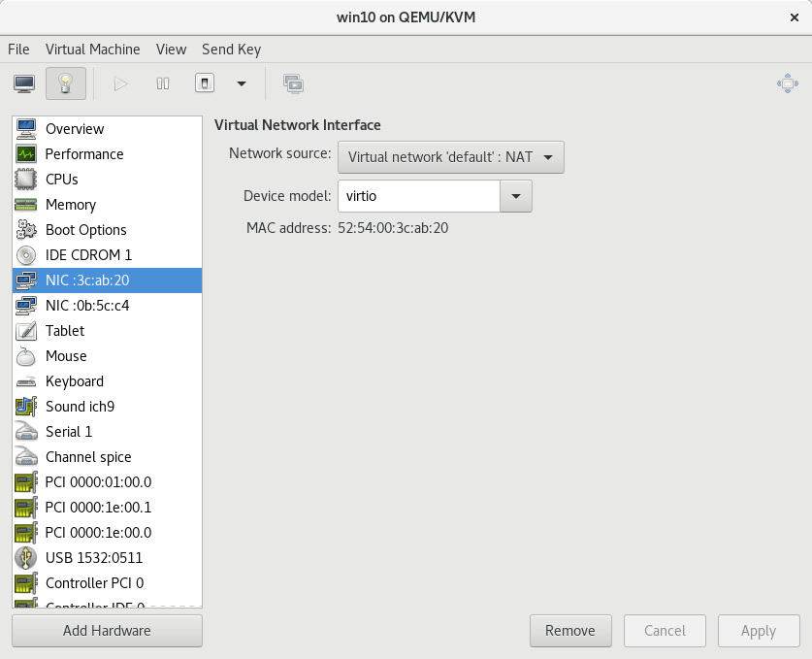Image resolution: width=812 pixels, height=659 pixels.
Task: Select Tablet in the hardware list
Action: (107, 331)
